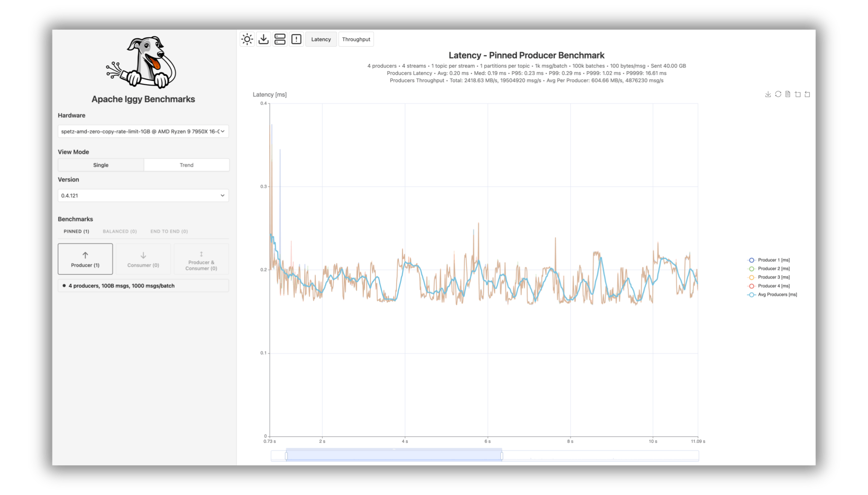Select the Producer (1) benchmark button
The height and width of the screenshot is (495, 868).
(x=85, y=259)
